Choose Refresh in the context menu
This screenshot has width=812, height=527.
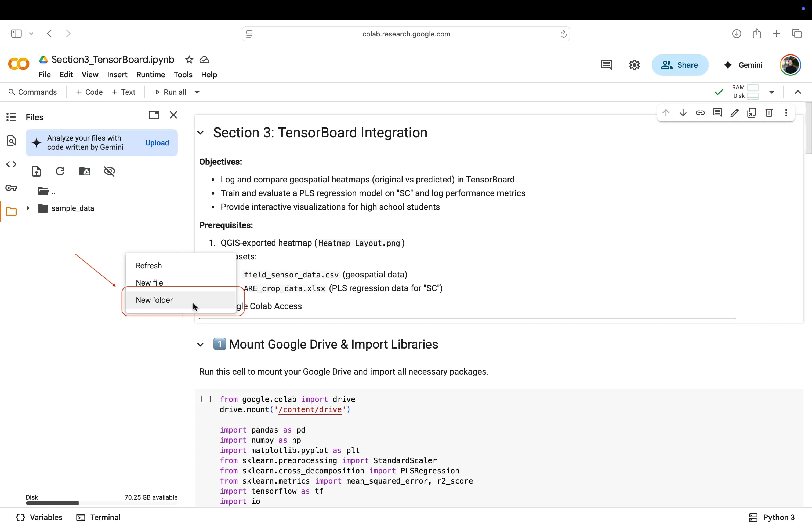point(181,266)
